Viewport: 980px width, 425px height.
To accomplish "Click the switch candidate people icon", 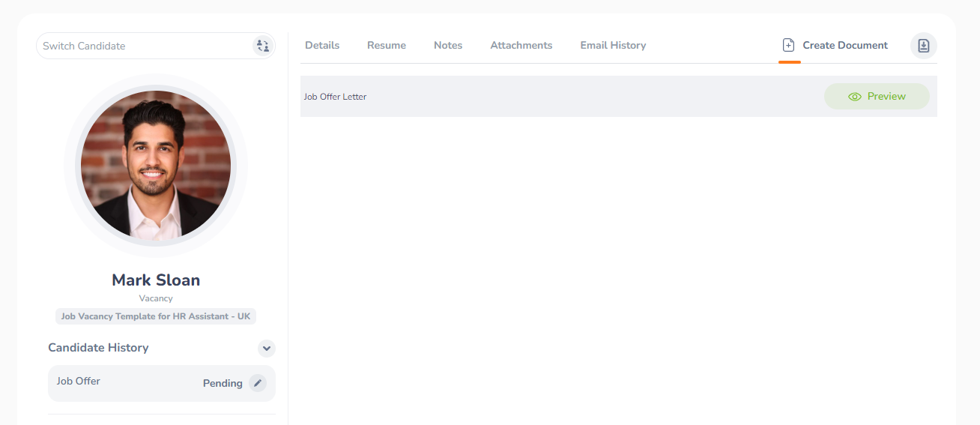I will pyautogui.click(x=262, y=46).
